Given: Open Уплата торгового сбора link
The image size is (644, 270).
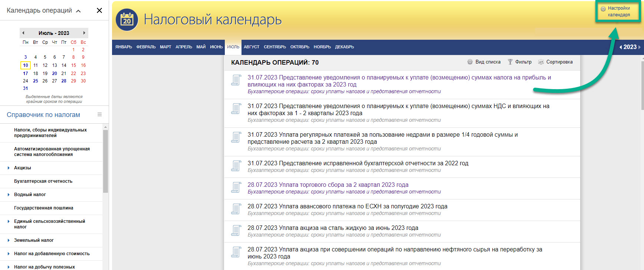Looking at the screenshot, I should (x=328, y=185).
